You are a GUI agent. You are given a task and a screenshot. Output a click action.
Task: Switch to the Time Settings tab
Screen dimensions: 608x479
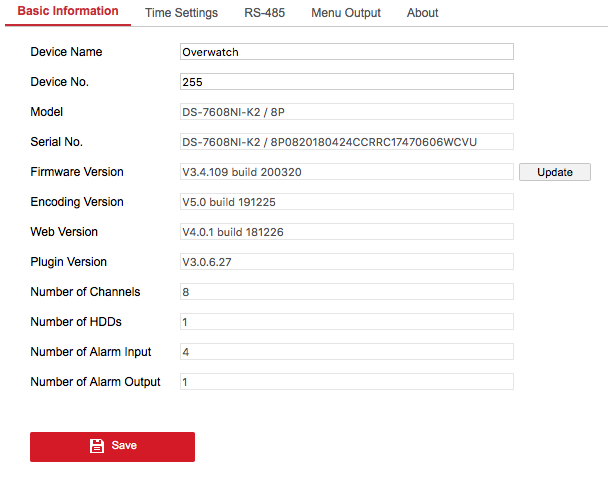181,13
